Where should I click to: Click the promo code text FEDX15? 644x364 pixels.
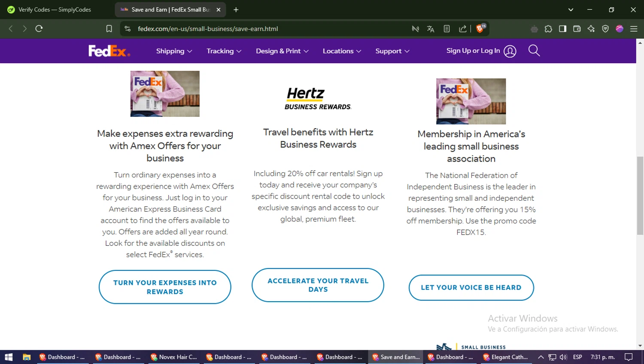click(471, 232)
